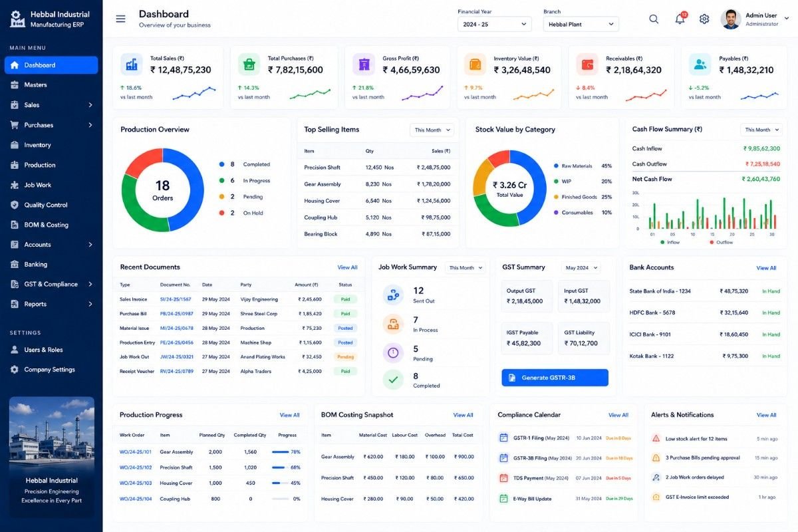Expand the Sales submenu chevron
The height and width of the screenshot is (532, 798).
[x=90, y=105]
